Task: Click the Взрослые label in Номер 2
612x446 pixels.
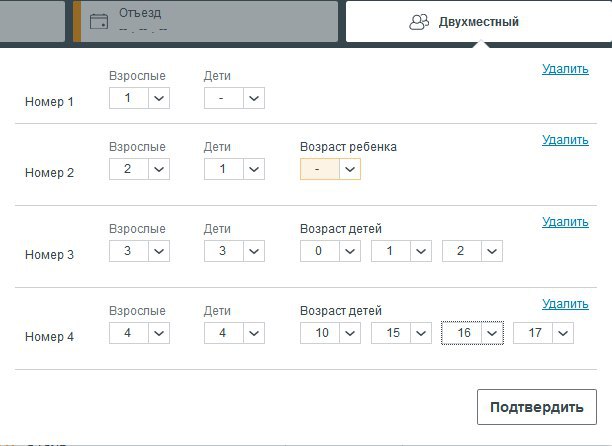Action: click(137, 147)
